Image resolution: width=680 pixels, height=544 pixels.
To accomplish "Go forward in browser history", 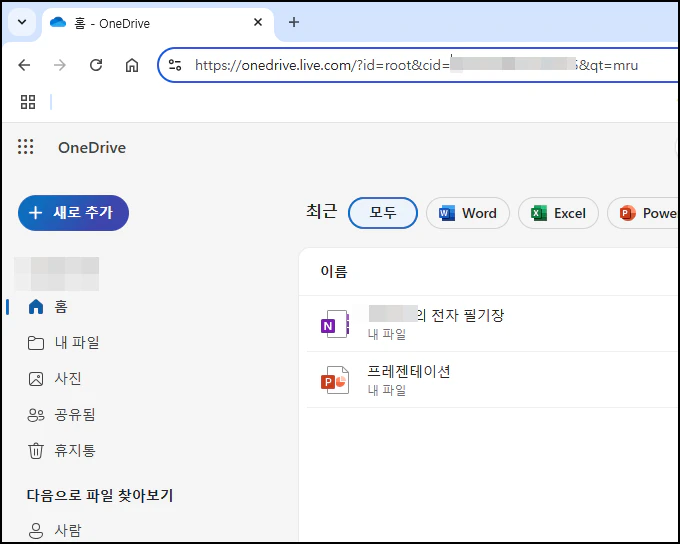I will pyautogui.click(x=60, y=66).
